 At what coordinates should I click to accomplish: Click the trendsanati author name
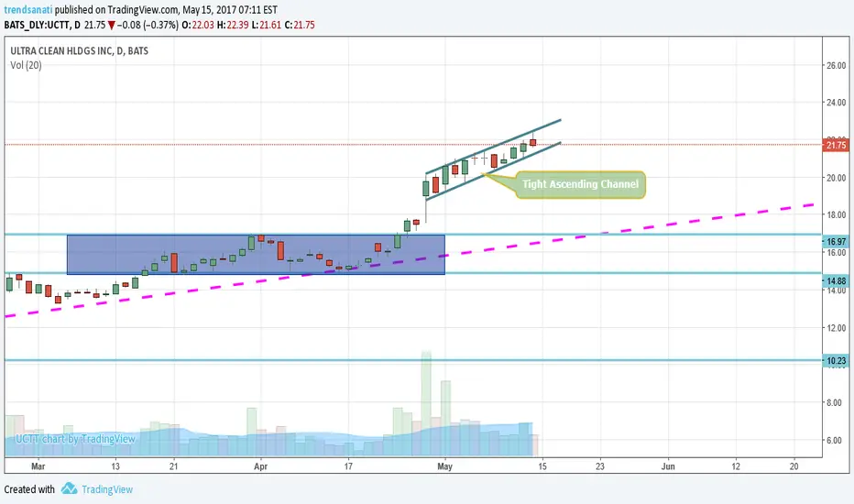pos(28,10)
